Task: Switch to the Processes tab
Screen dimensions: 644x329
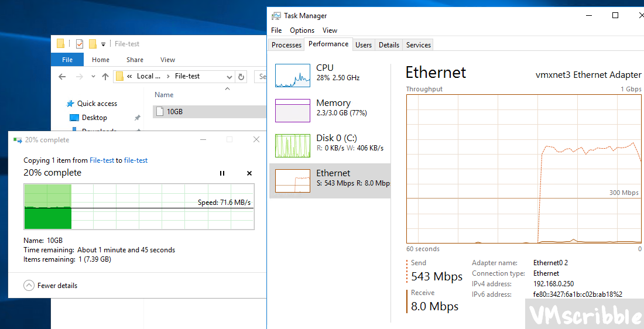Action: (286, 45)
